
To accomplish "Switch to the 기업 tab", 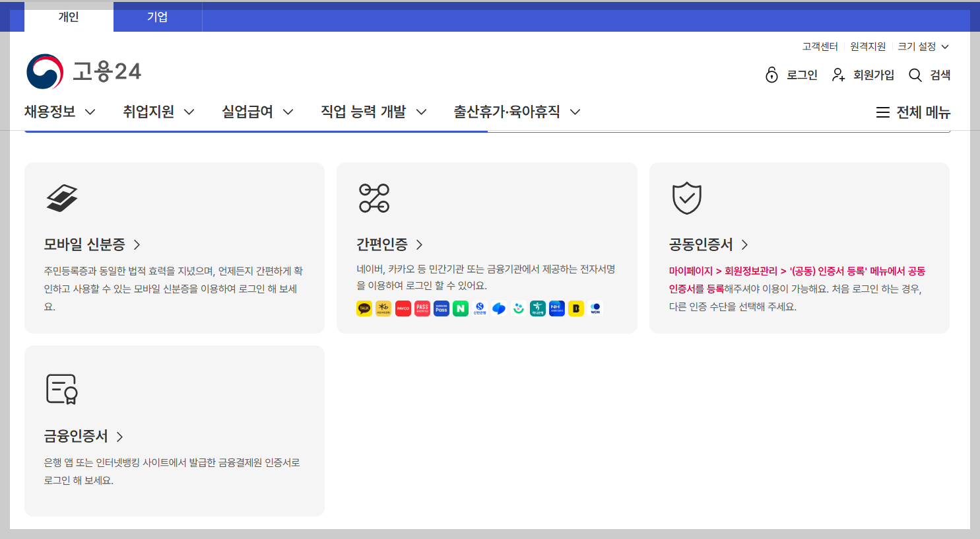I will pyautogui.click(x=157, y=17).
